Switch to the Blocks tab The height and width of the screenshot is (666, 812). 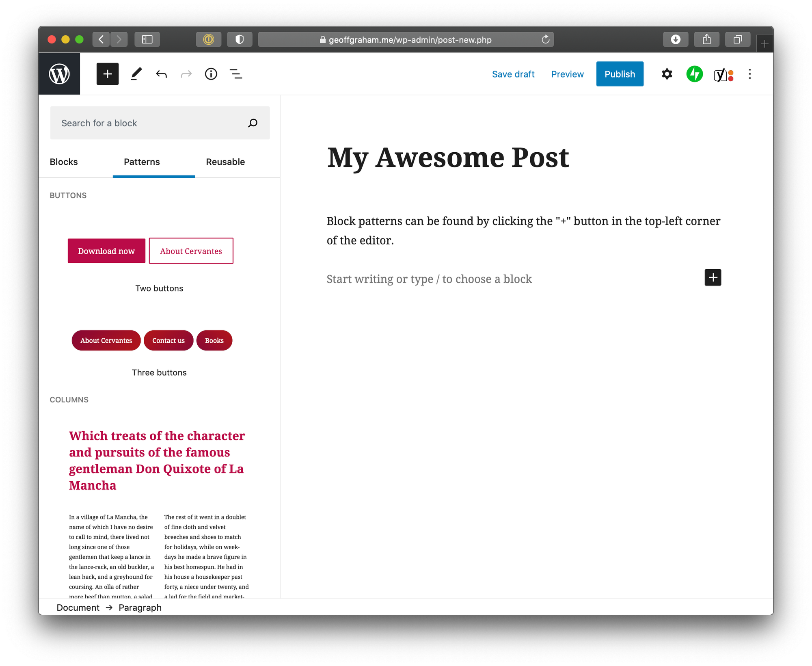pos(63,162)
